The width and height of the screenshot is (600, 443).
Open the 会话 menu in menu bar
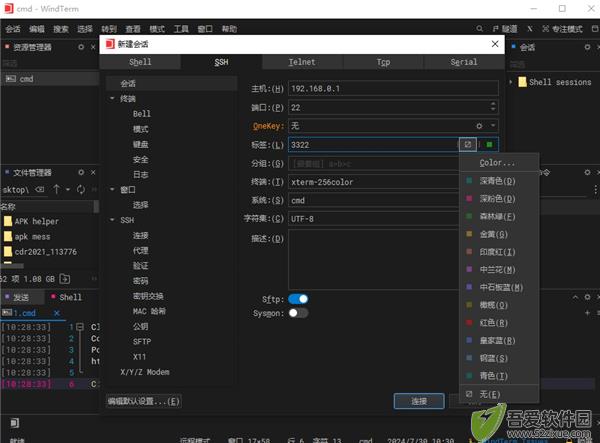coord(13,29)
